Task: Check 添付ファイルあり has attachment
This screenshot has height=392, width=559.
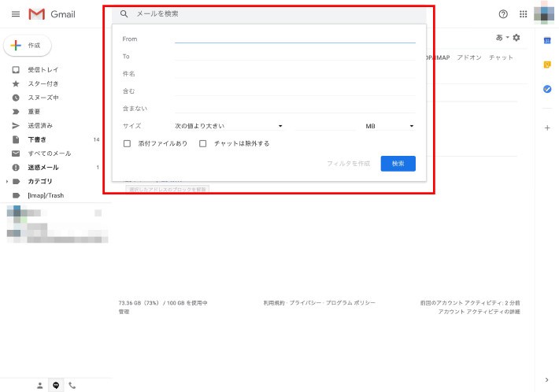Action: [127, 143]
